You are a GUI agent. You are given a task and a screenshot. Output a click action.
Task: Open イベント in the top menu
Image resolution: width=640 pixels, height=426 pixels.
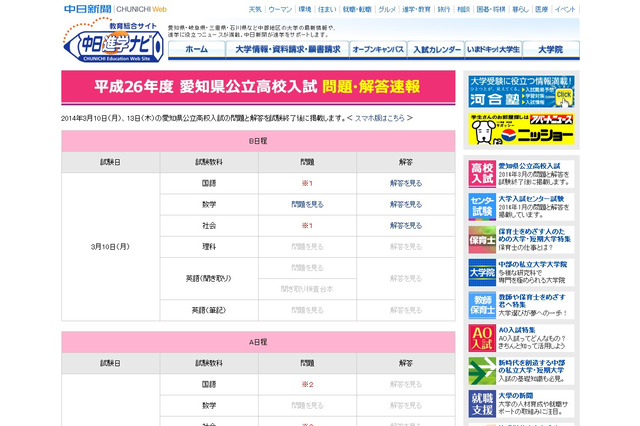point(565,9)
